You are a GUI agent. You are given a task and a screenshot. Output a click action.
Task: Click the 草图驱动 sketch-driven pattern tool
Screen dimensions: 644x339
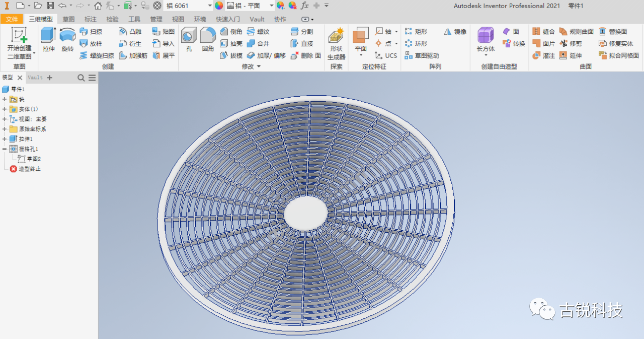pyautogui.click(x=422, y=55)
